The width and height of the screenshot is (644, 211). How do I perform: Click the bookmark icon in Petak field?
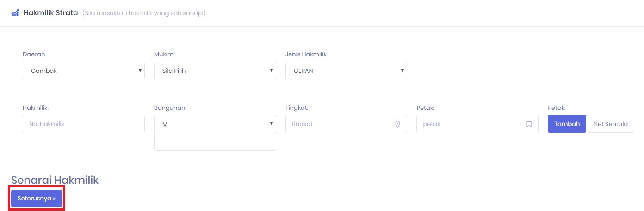pyautogui.click(x=529, y=124)
